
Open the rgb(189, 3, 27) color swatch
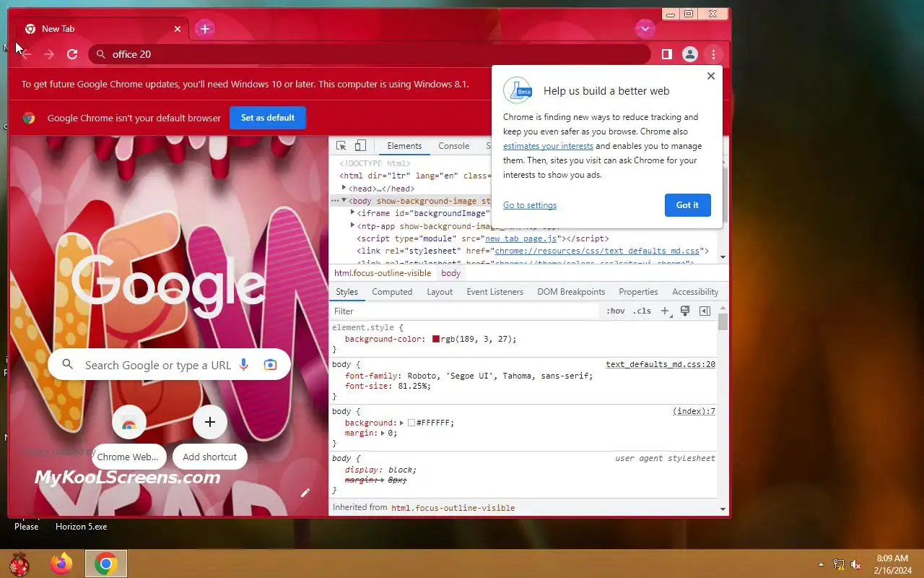(436, 339)
